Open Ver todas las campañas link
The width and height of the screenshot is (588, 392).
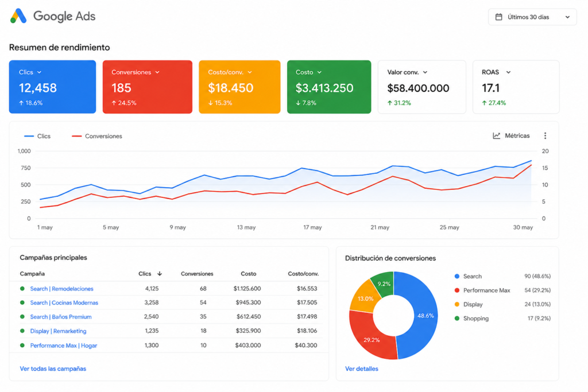(53, 369)
